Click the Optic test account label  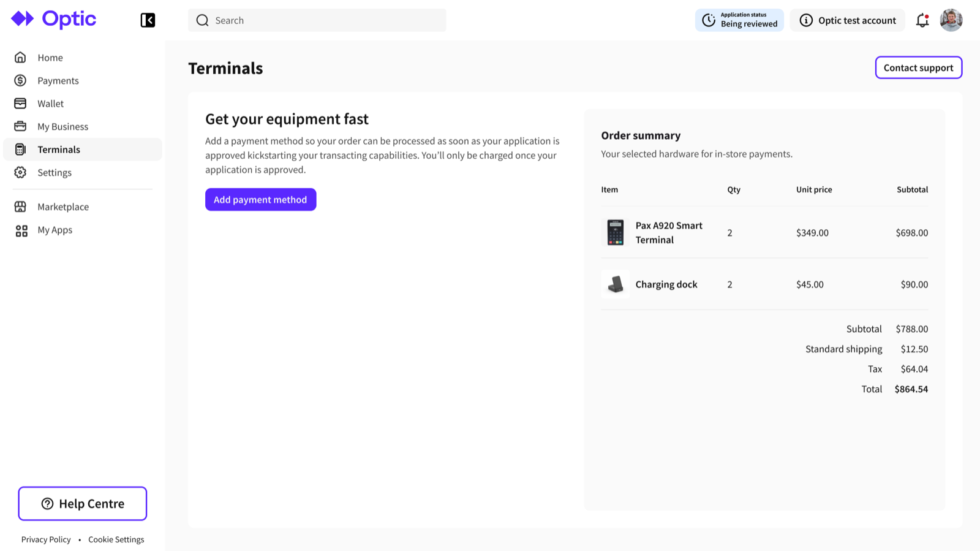[x=857, y=20]
